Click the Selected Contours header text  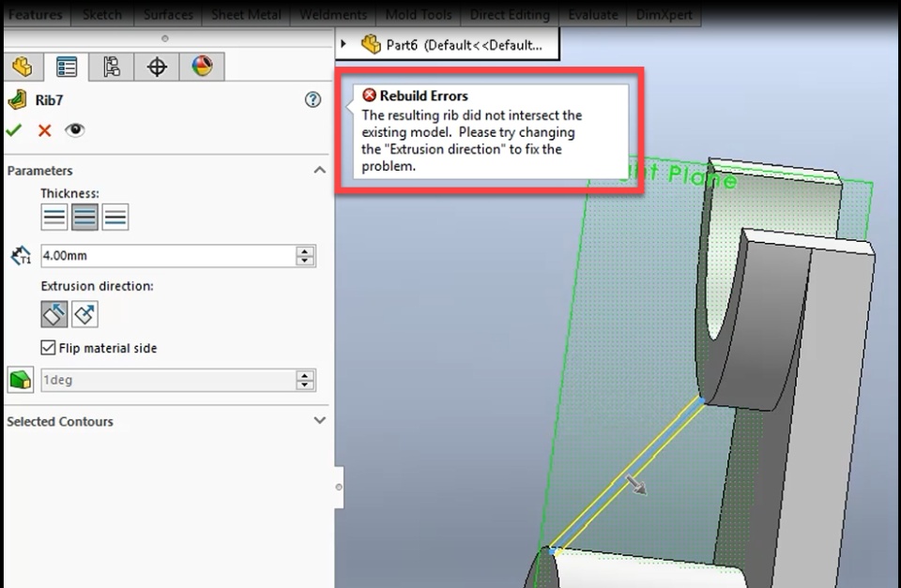pyautogui.click(x=60, y=421)
